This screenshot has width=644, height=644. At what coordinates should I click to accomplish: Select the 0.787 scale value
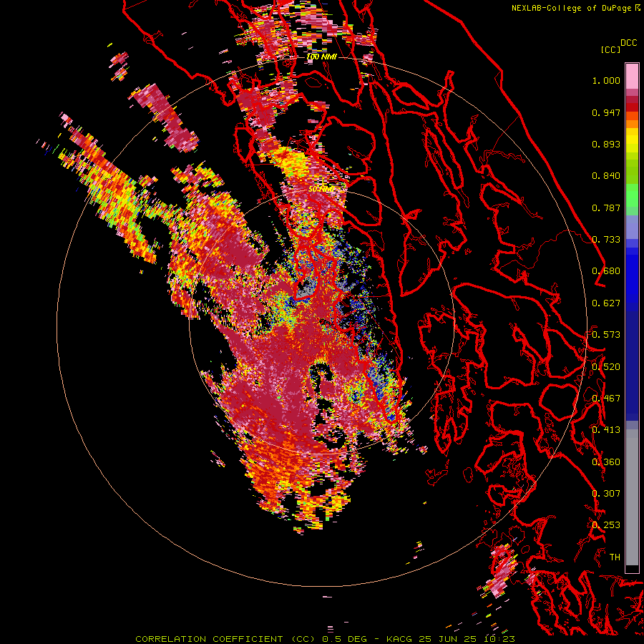point(606,208)
